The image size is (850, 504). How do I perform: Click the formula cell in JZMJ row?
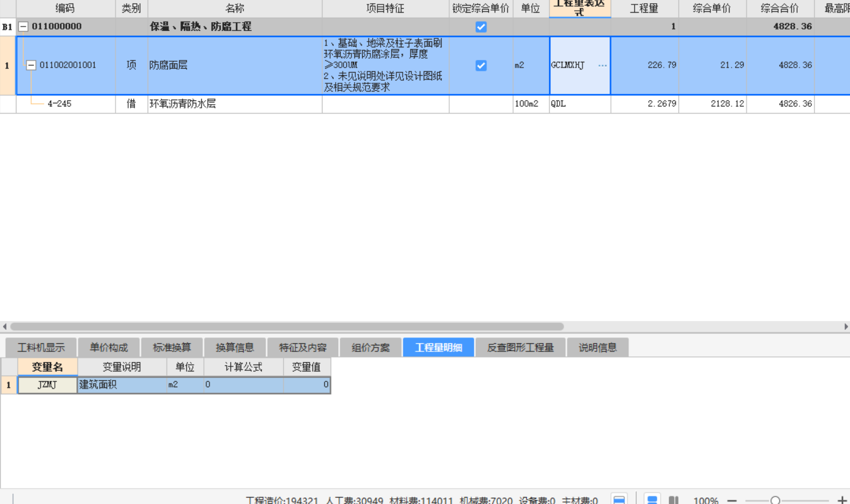(x=244, y=385)
